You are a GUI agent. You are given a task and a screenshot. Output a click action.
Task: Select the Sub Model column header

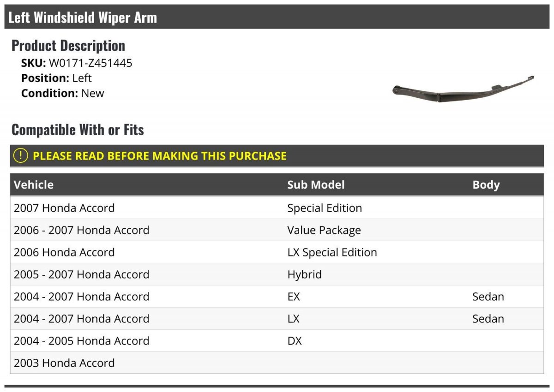(316, 185)
